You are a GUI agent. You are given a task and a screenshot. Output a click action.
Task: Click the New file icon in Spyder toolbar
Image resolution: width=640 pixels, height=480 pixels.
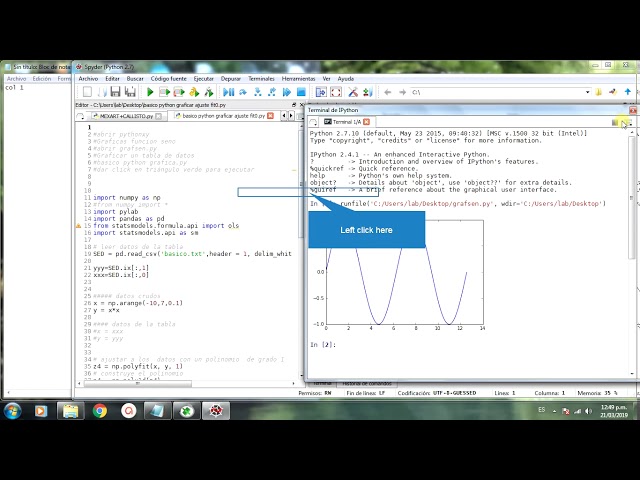coord(87,92)
